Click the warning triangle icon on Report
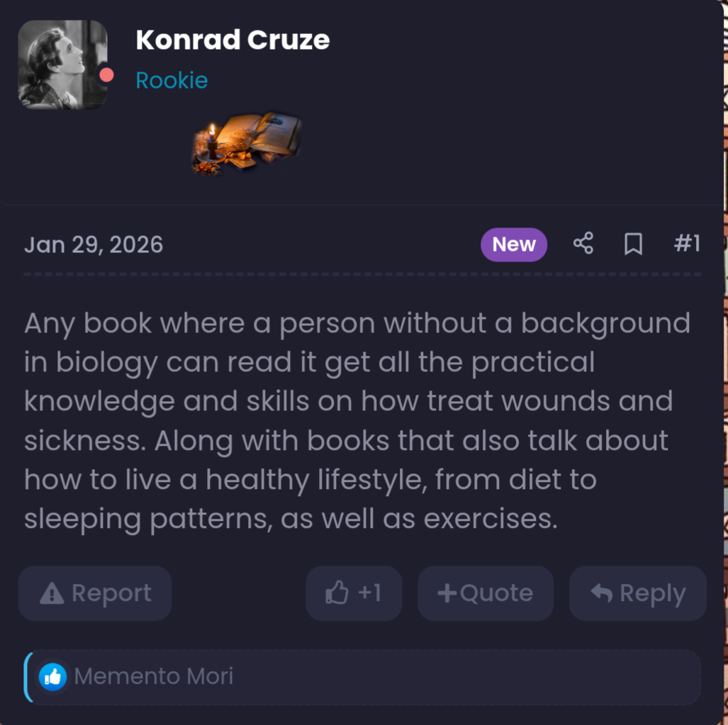 (x=52, y=594)
